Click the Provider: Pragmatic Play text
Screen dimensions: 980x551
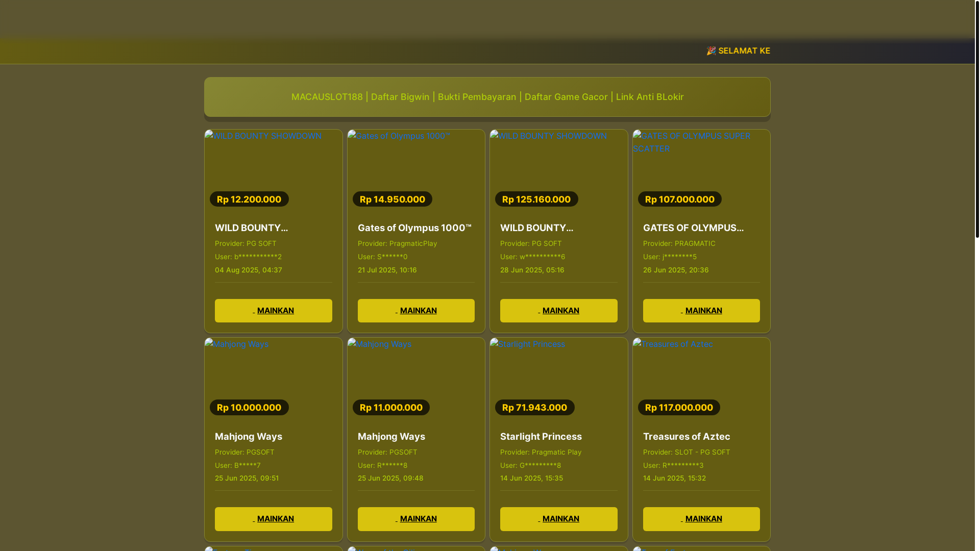tap(541, 453)
